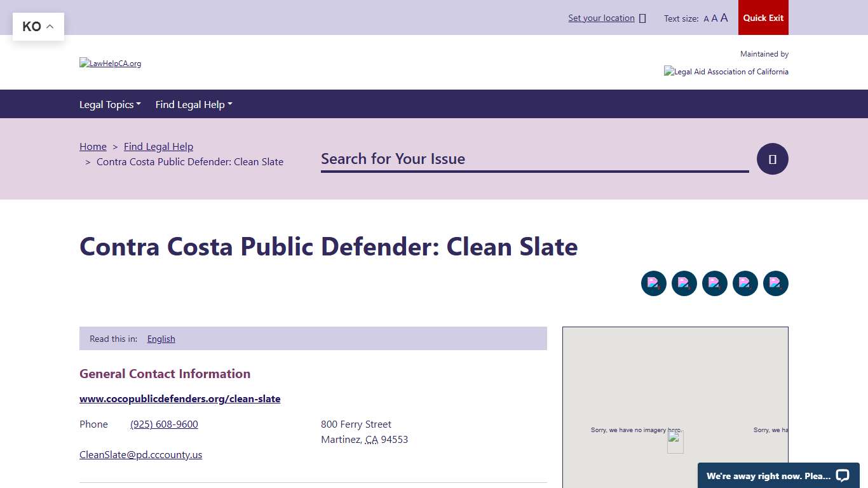Open the www.cocopublicdefenders.org/clean-slate link
Viewport: 868px width, 488px height.
tap(180, 398)
